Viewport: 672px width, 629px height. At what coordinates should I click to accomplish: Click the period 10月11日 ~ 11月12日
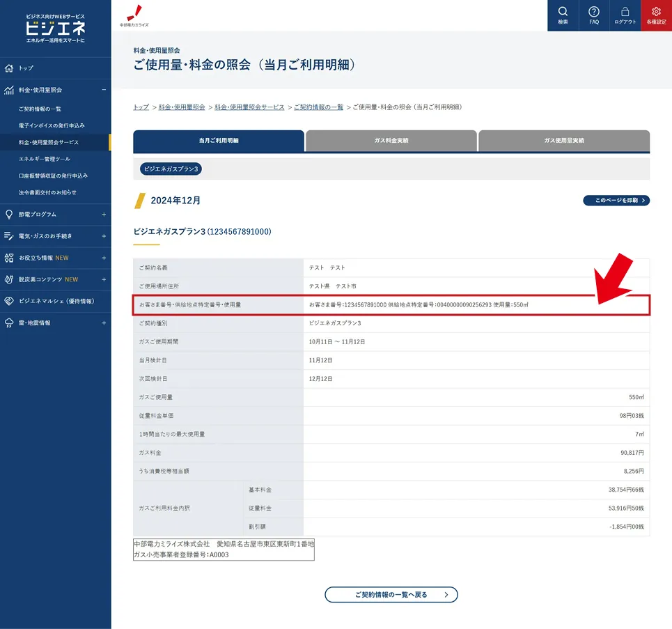[x=337, y=342]
